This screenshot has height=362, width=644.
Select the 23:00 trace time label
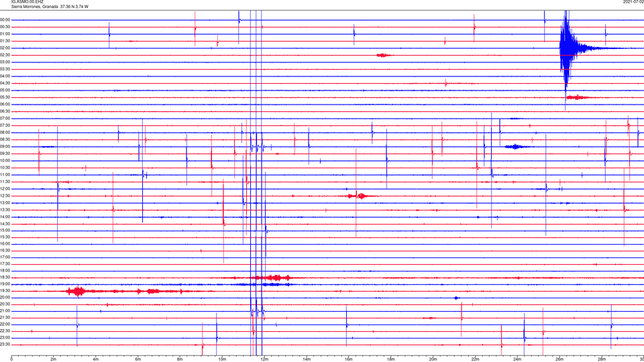[5, 338]
